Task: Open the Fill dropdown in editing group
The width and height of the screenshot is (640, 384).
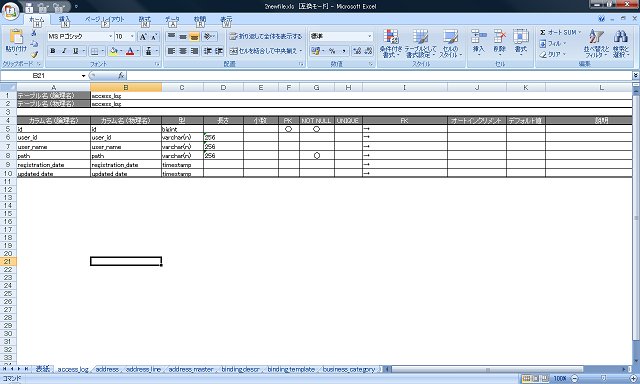Action: tap(553, 43)
